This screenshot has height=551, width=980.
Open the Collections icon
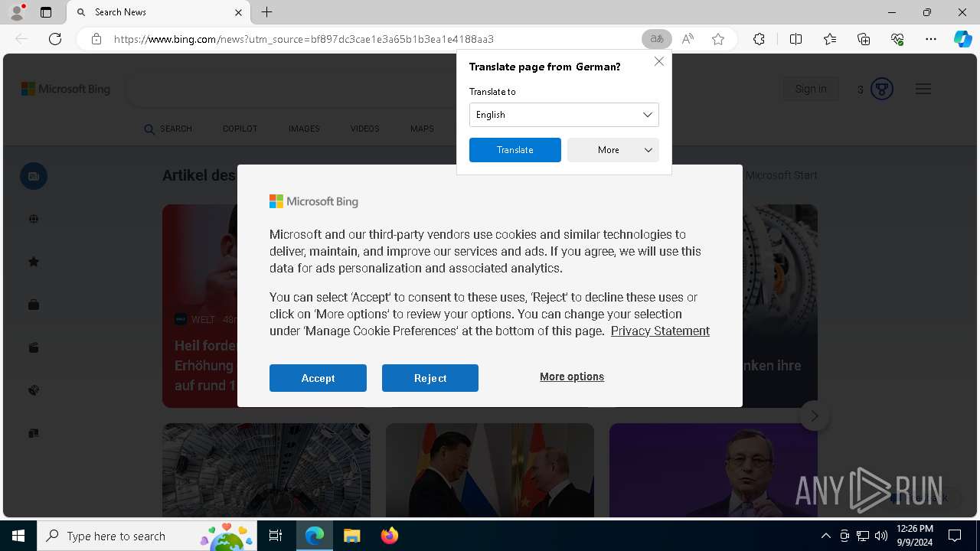pyautogui.click(x=864, y=39)
